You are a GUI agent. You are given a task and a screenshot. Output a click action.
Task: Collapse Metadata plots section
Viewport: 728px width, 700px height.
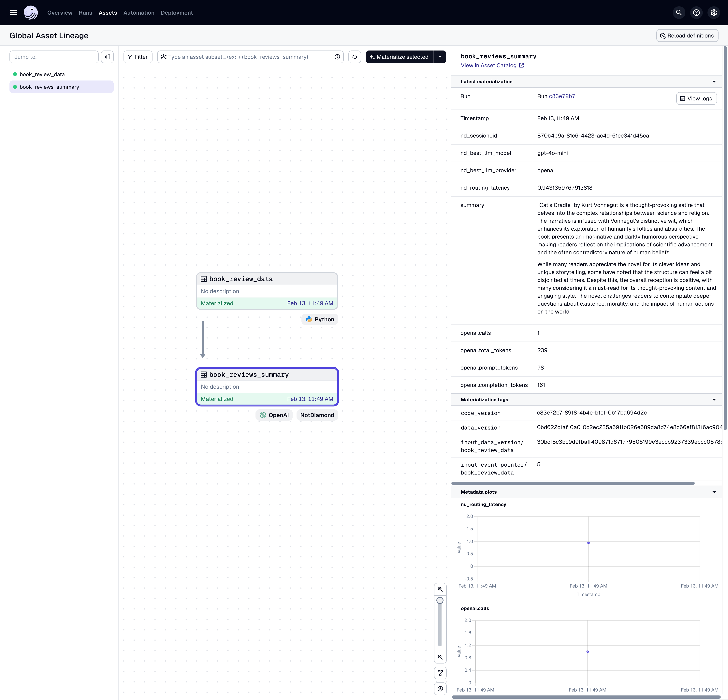pos(714,492)
